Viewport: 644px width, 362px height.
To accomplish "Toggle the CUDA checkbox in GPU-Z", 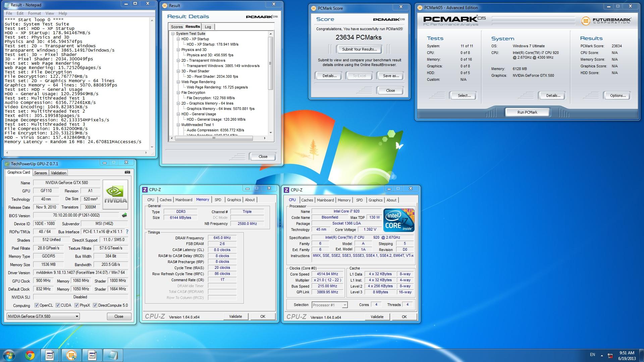I will 58,305.
